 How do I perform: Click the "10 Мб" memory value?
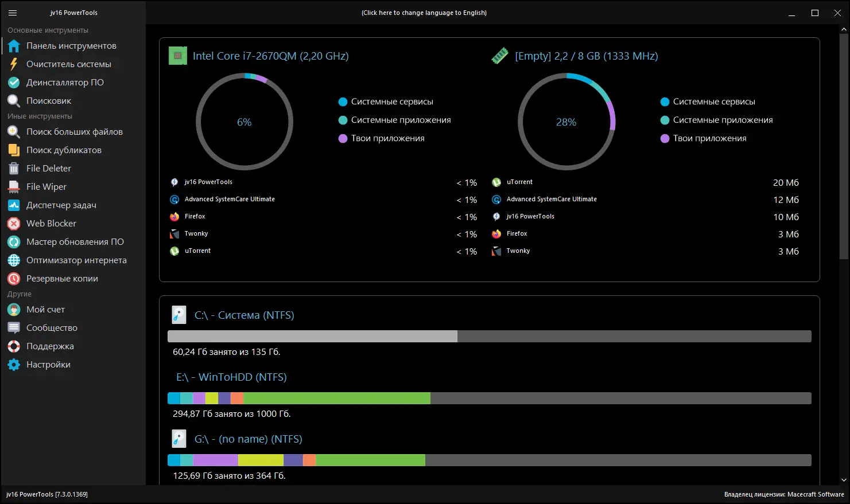786,217
